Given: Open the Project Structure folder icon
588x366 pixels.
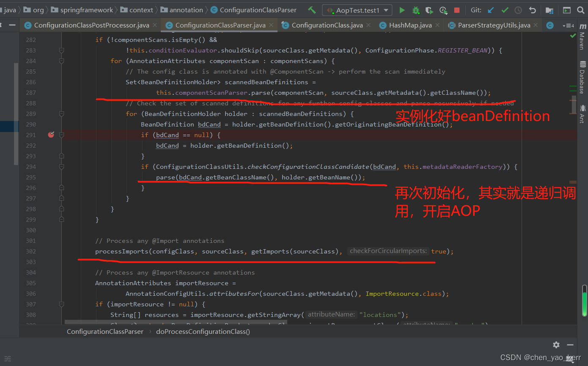Looking at the screenshot, I should pyautogui.click(x=550, y=10).
